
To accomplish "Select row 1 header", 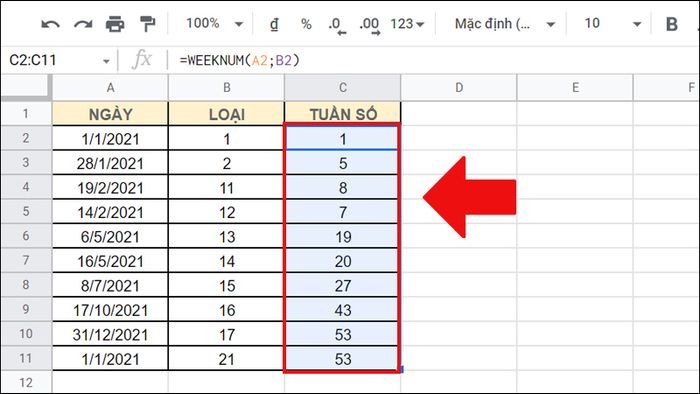I will click(26, 113).
